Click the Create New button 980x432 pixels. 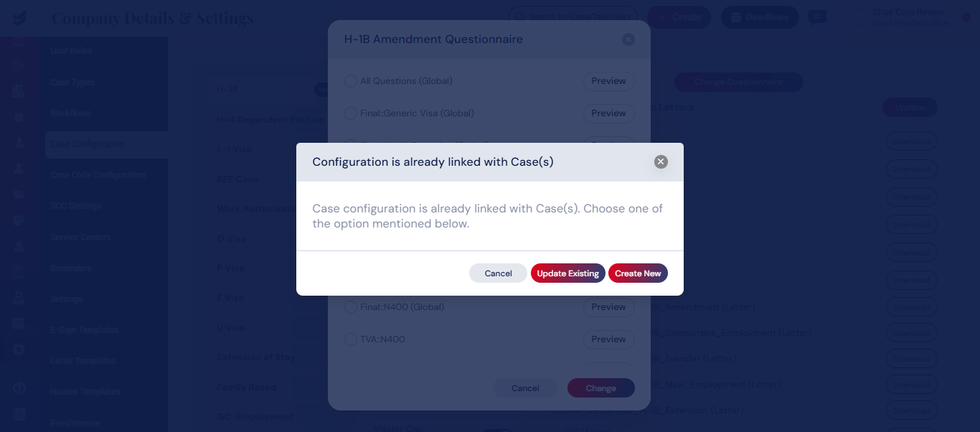pyautogui.click(x=638, y=273)
